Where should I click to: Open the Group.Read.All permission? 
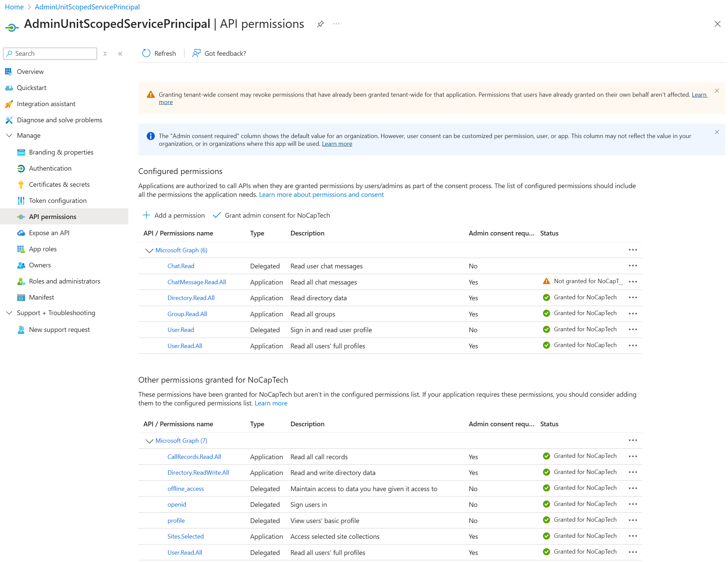tap(187, 314)
